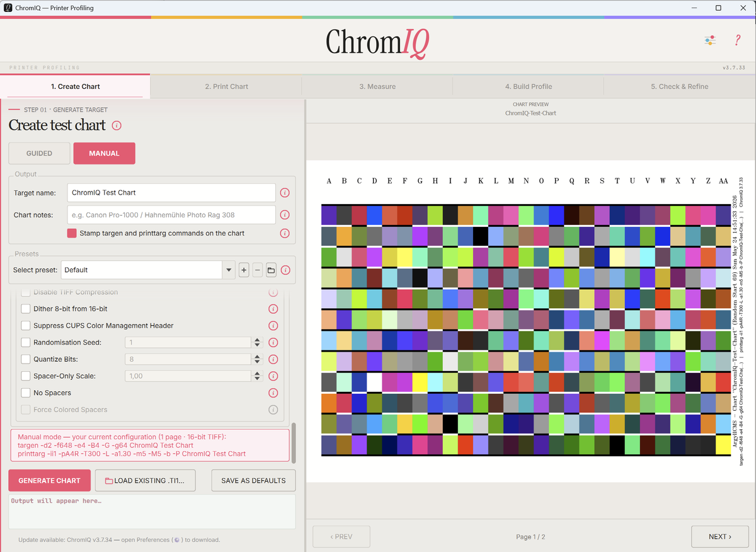Toggle Suppress CUPS Color Management Header

tap(26, 326)
